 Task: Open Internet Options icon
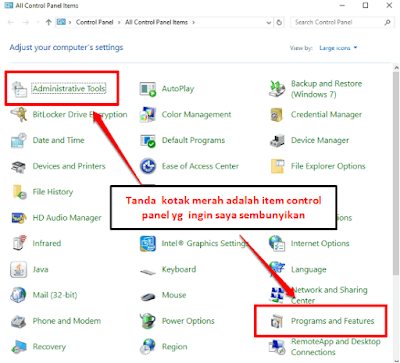click(x=277, y=243)
